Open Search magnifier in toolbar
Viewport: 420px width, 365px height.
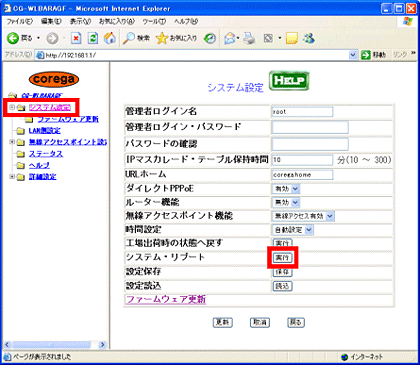pyautogui.click(x=128, y=39)
